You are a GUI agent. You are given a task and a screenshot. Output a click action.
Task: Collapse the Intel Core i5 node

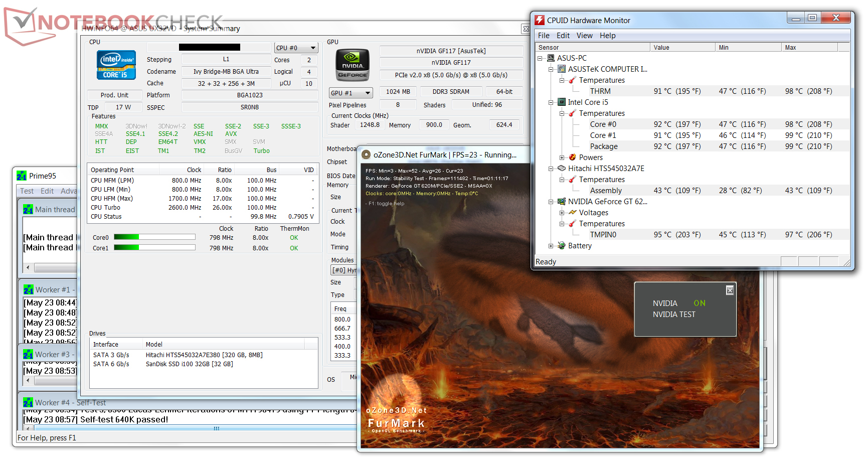tap(551, 102)
